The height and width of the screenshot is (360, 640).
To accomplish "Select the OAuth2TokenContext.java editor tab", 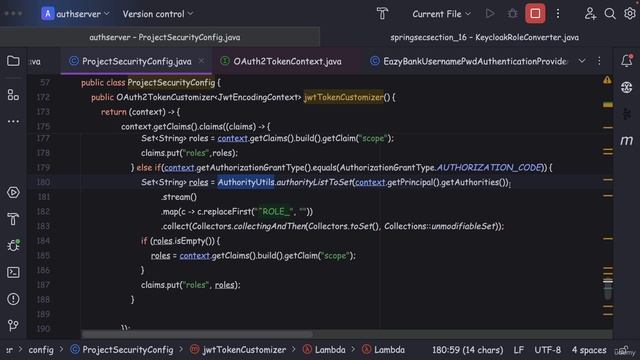I will (x=287, y=61).
